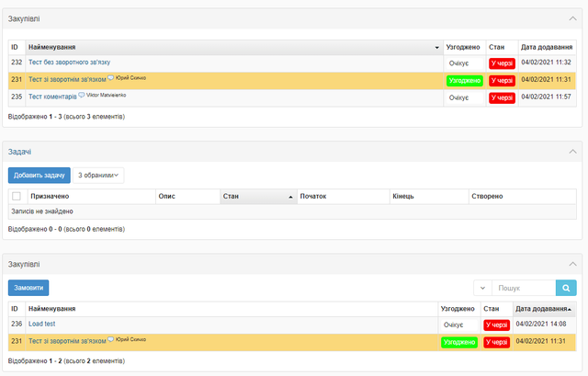Open the Найменування column dropdown arrow in top table

437,48
